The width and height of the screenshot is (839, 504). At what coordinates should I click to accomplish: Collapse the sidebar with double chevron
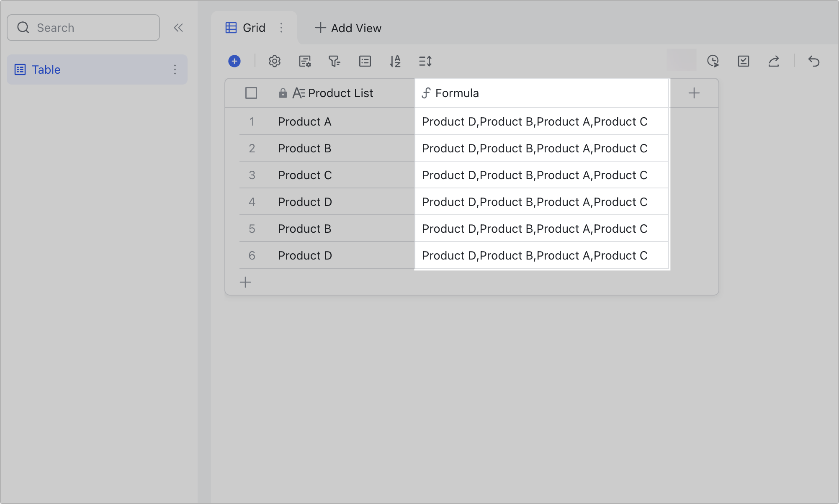178,28
